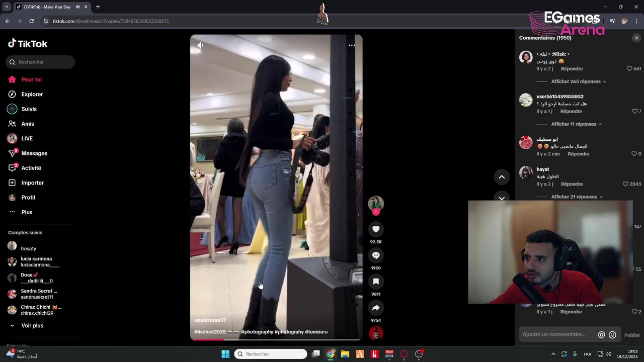
Task: Click the like heart button with 92.5K
Action: coord(376,229)
